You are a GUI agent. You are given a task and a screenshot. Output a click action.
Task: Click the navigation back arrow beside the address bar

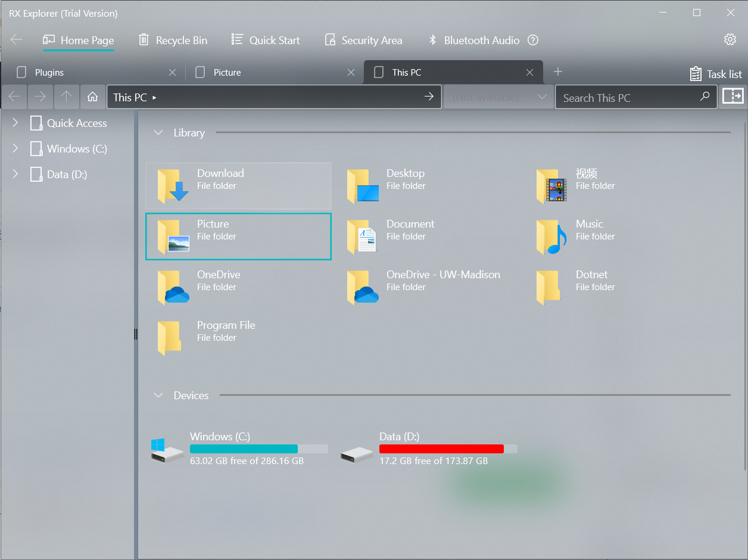click(x=15, y=97)
